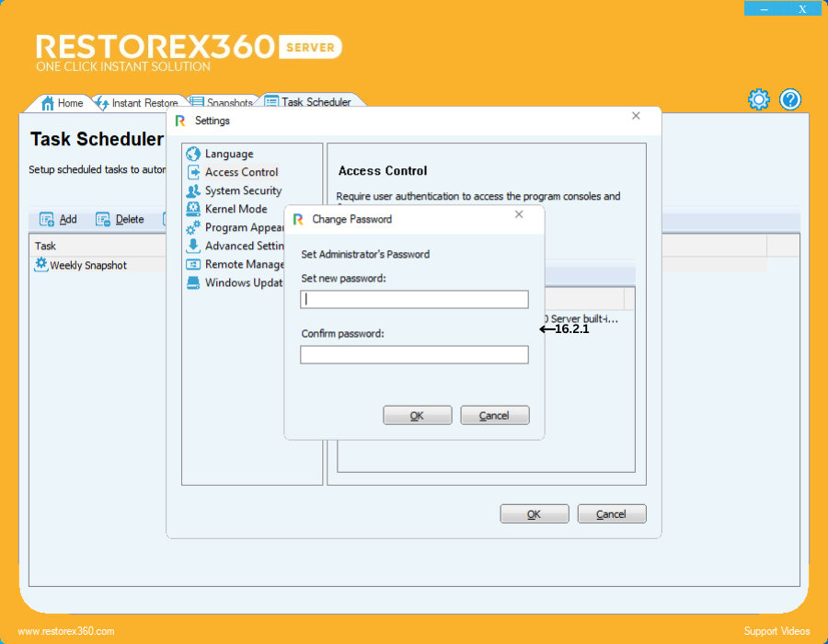828x644 pixels.
Task: Open the Home tab
Action: click(x=62, y=103)
